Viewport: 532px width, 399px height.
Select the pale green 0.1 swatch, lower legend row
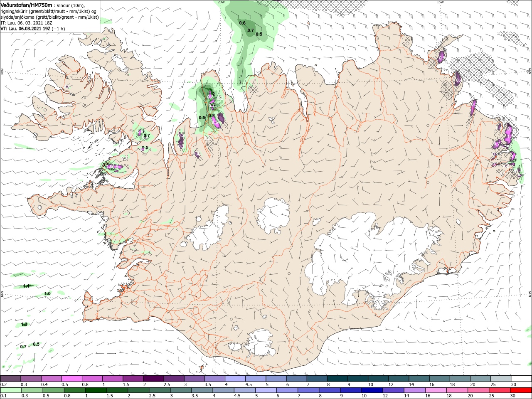[x=11, y=390]
